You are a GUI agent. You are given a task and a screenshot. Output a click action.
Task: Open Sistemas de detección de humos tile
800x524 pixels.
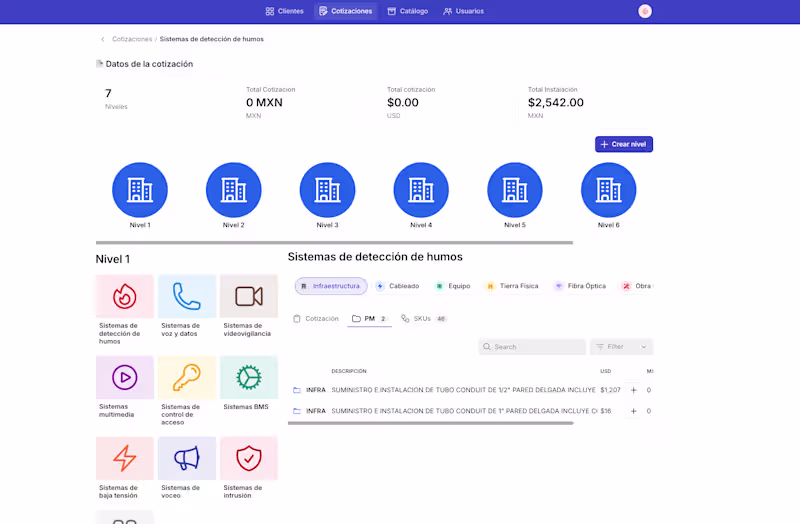click(x=124, y=296)
